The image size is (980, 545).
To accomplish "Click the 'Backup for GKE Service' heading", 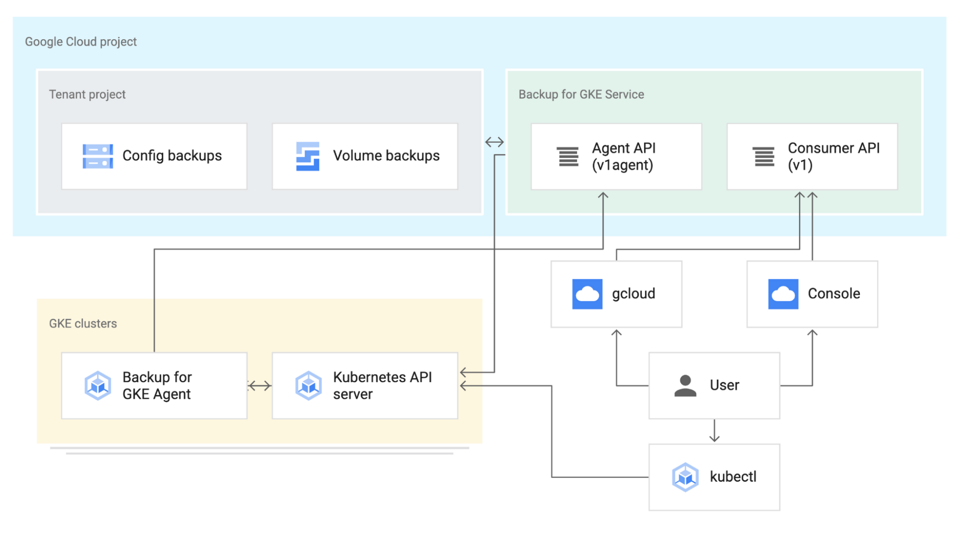I will click(x=581, y=95).
